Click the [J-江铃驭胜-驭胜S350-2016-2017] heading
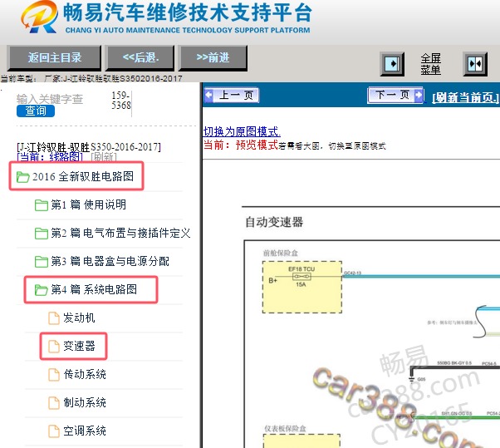500x448 pixels. pyautogui.click(x=89, y=147)
